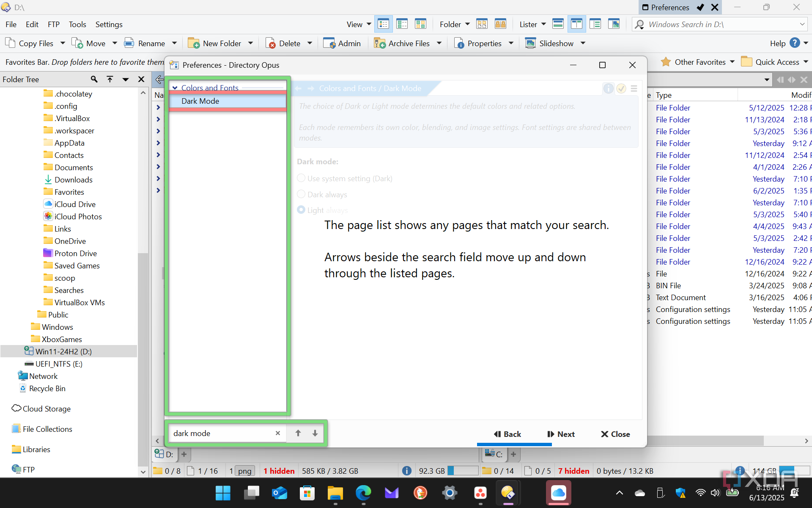The height and width of the screenshot is (508, 812).
Task: Expand the Rename dropdown arrow
Action: pyautogui.click(x=174, y=43)
